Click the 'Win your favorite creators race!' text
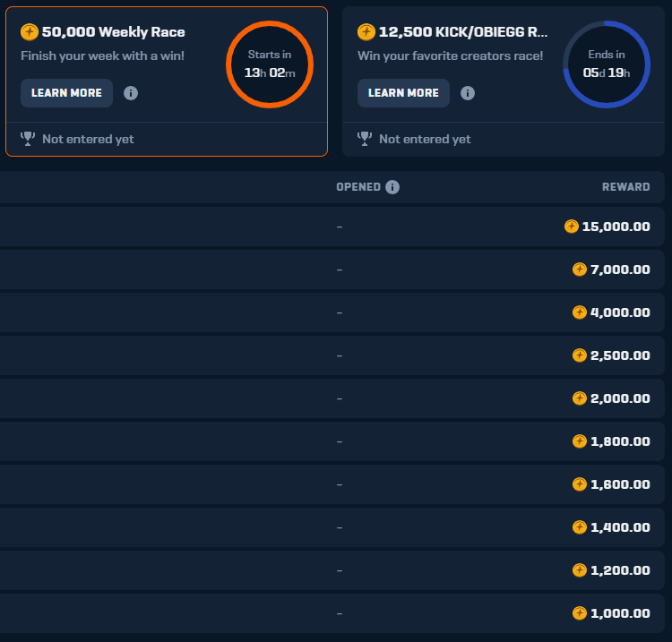The width and height of the screenshot is (672, 642). pyautogui.click(x=451, y=56)
